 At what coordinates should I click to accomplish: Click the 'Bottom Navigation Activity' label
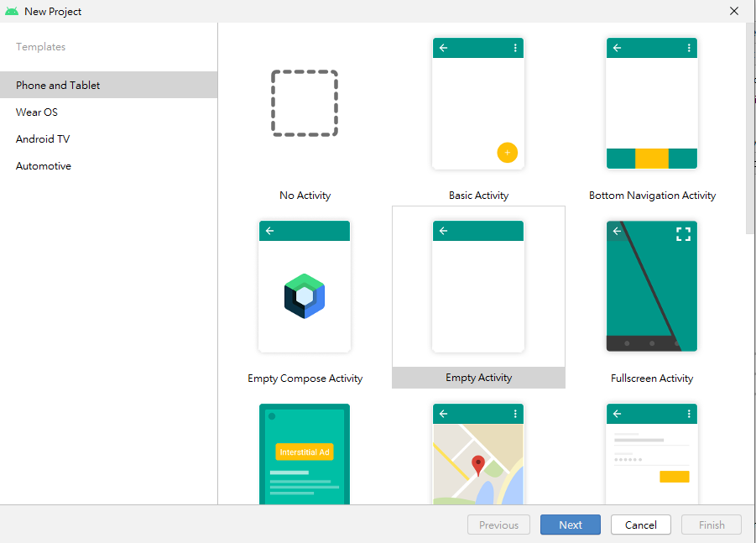tap(652, 196)
